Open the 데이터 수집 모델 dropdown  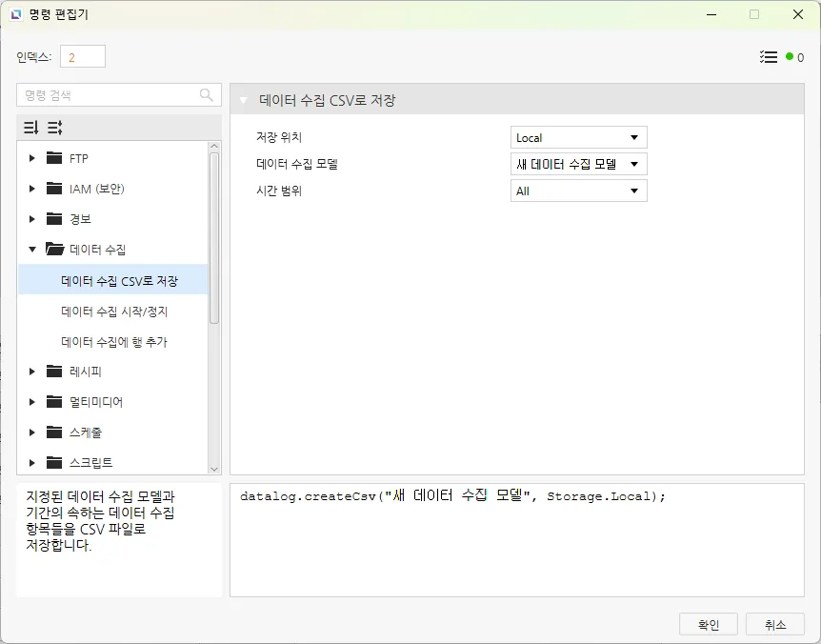(578, 164)
